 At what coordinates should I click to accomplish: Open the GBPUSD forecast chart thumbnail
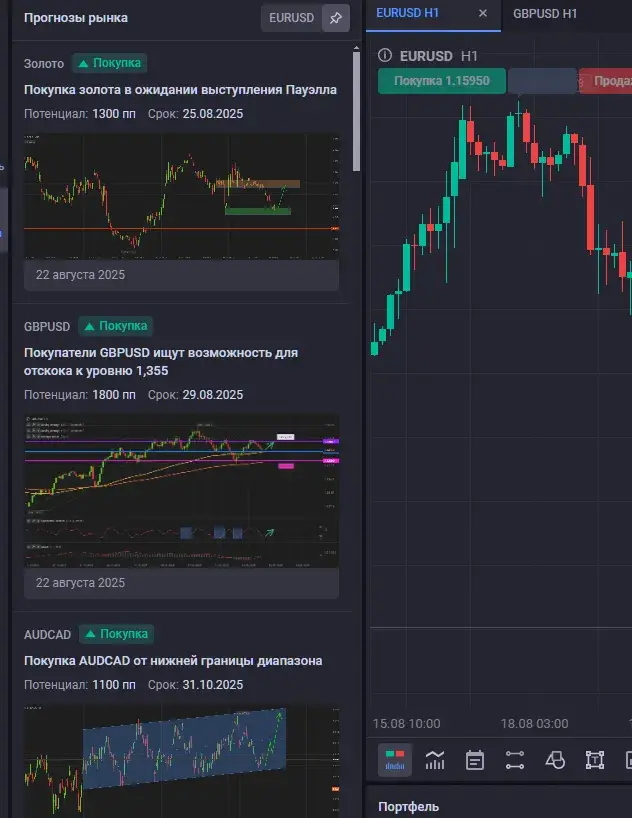click(182, 491)
